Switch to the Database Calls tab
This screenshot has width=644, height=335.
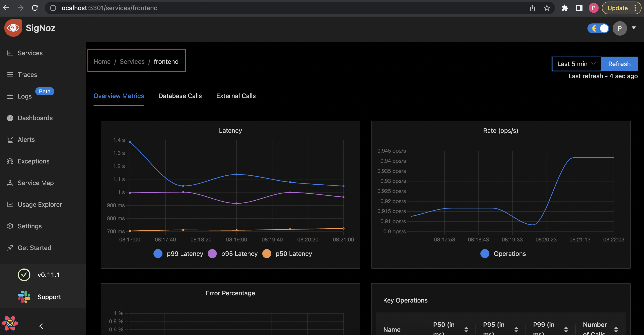click(180, 96)
